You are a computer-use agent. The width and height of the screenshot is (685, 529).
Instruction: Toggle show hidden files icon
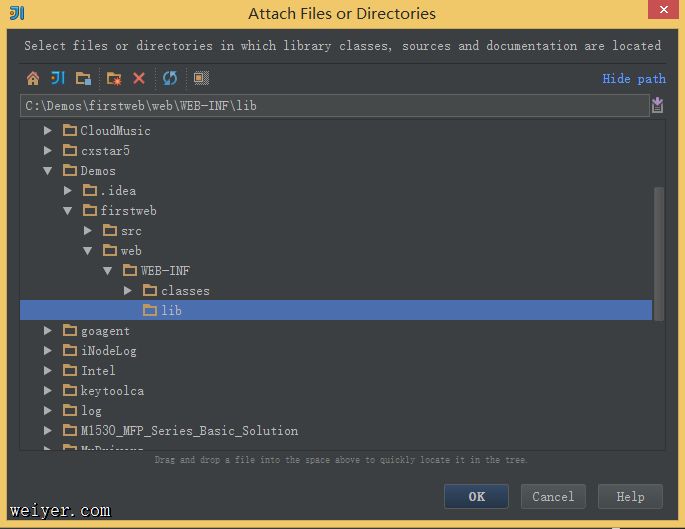point(201,78)
